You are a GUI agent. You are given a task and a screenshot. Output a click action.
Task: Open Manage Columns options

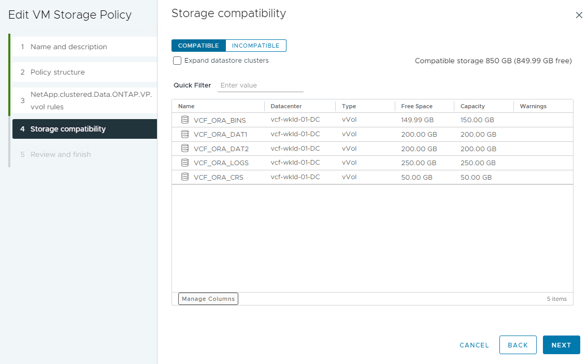(208, 299)
